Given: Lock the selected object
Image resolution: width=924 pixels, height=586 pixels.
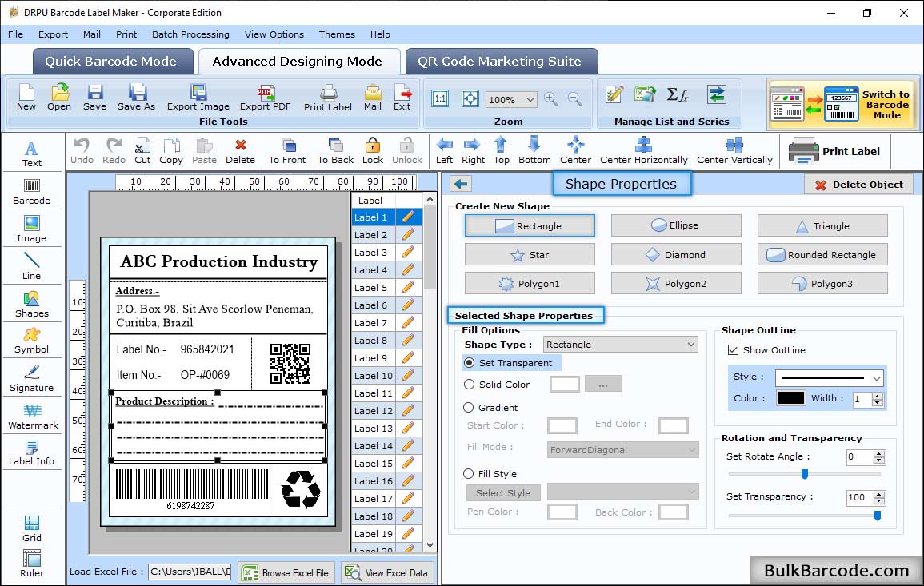Looking at the screenshot, I should tap(373, 151).
